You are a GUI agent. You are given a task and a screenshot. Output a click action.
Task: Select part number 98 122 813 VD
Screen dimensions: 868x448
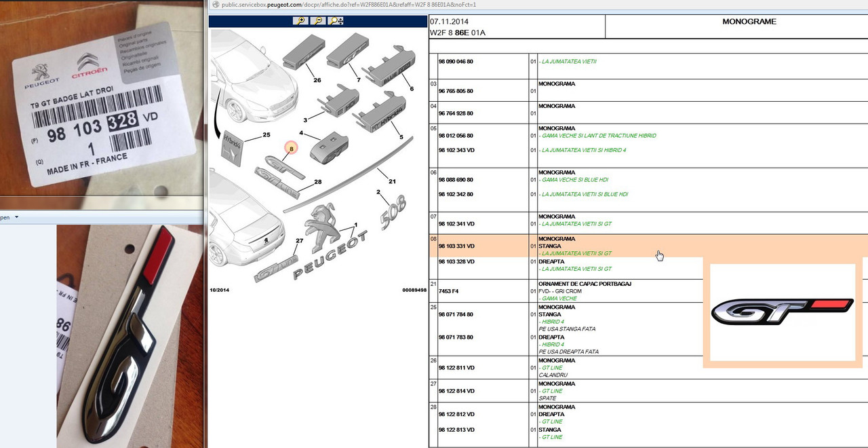(456, 429)
